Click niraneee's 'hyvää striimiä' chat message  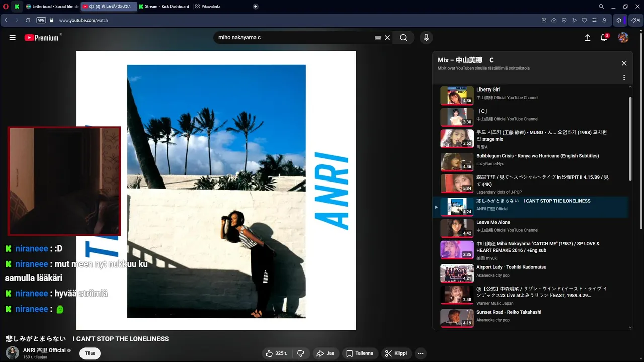tap(56, 294)
